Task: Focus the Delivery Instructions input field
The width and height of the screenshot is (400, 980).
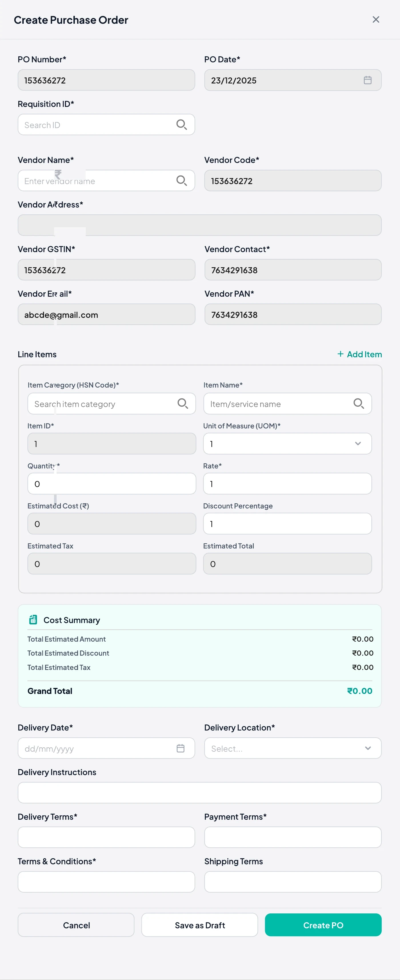Action: pyautogui.click(x=200, y=793)
